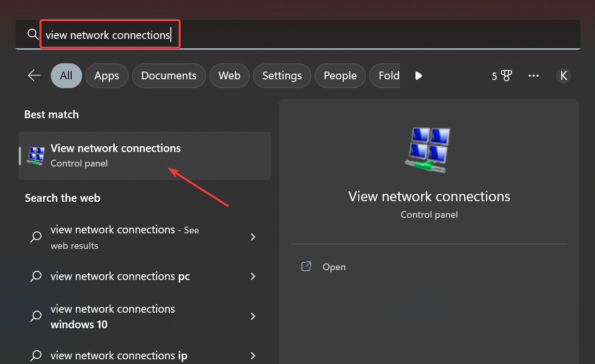Screen dimensions: 595x364
Task: Switch to the Documents filter tab
Action: pos(169,75)
